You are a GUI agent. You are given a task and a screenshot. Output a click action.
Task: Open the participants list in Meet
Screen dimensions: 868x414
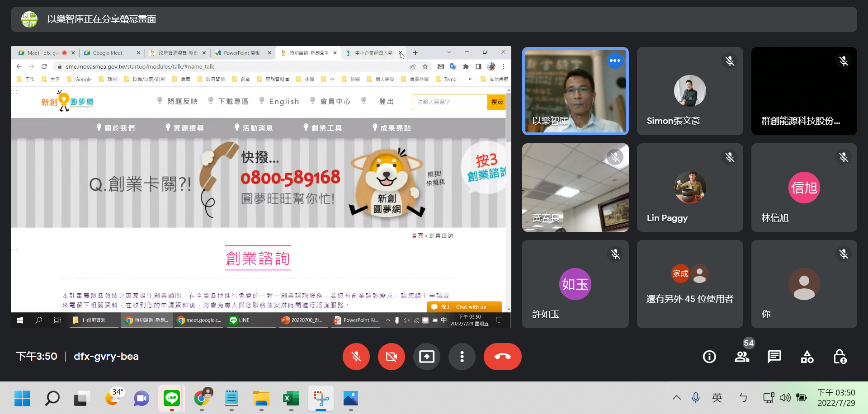pyautogui.click(x=742, y=357)
